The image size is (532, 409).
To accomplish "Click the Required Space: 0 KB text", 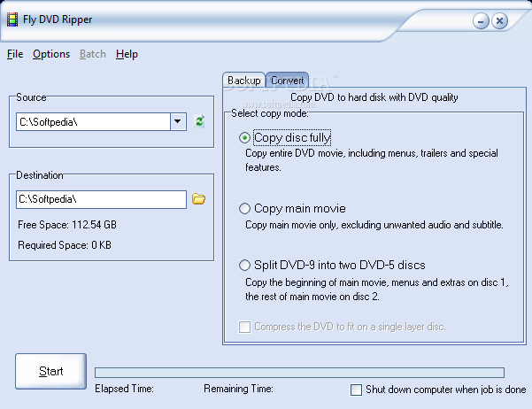I will (65, 245).
